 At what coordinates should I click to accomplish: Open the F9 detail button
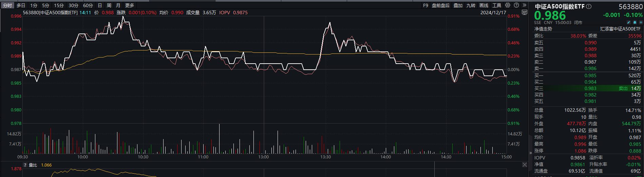[425, 5]
